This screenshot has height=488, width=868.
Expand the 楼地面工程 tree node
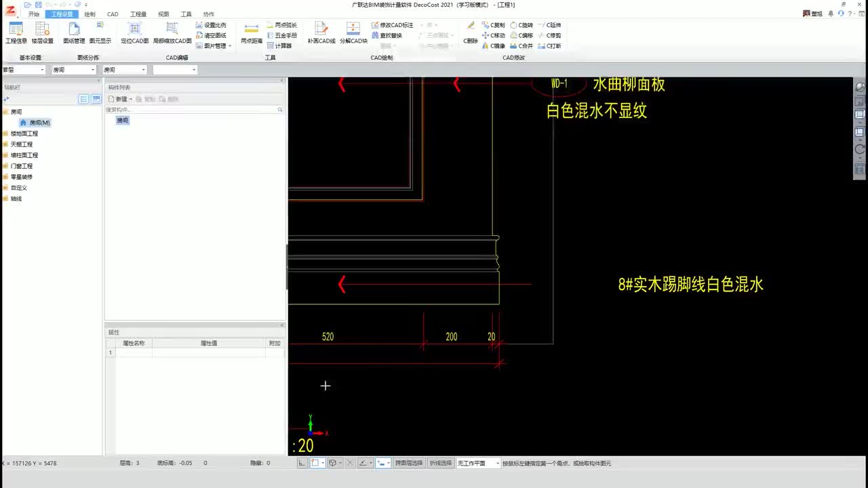point(5,134)
